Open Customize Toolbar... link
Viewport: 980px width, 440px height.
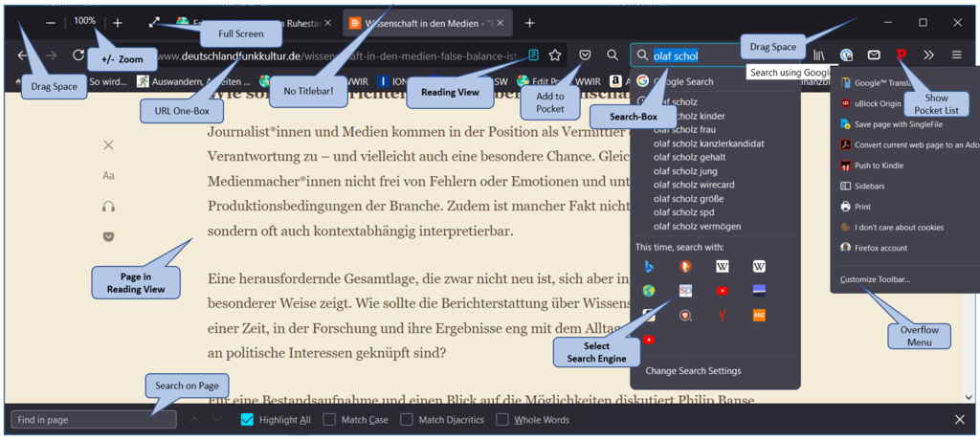(x=875, y=279)
